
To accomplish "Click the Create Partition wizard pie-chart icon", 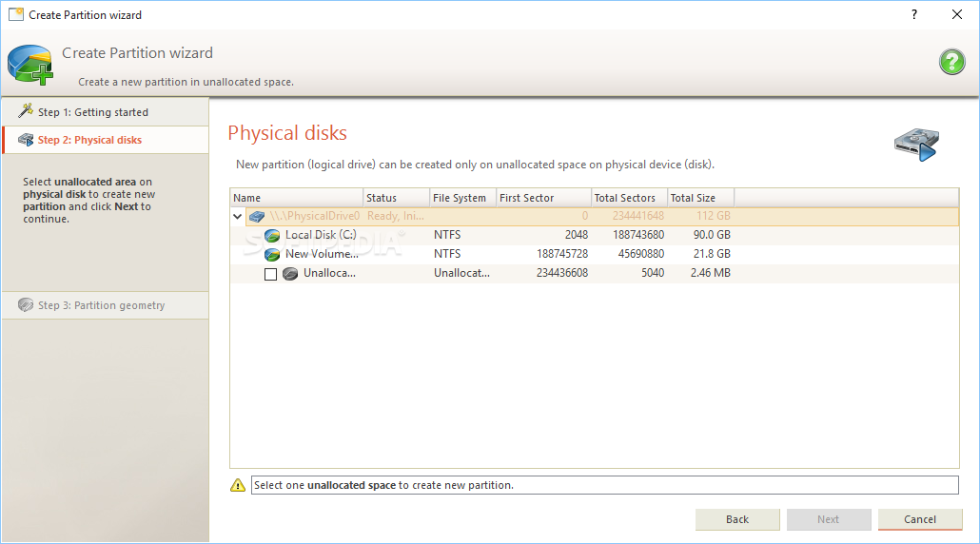I will click(29, 65).
